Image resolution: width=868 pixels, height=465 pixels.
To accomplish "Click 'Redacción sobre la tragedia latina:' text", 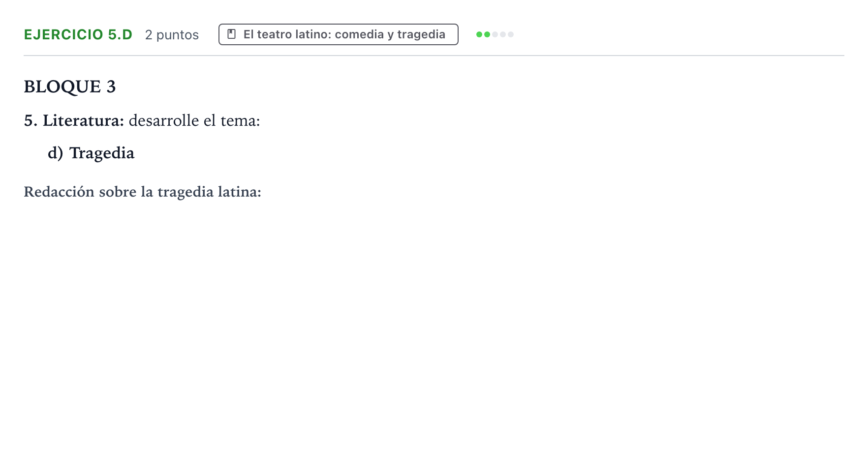I will pyautogui.click(x=143, y=192).
